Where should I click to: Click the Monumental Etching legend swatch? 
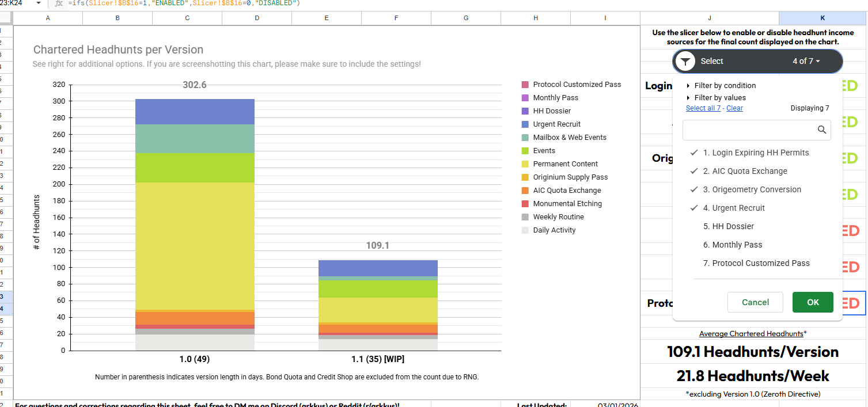525,204
